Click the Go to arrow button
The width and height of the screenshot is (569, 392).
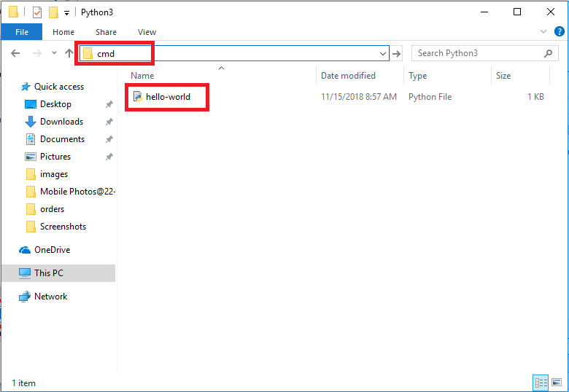click(397, 54)
